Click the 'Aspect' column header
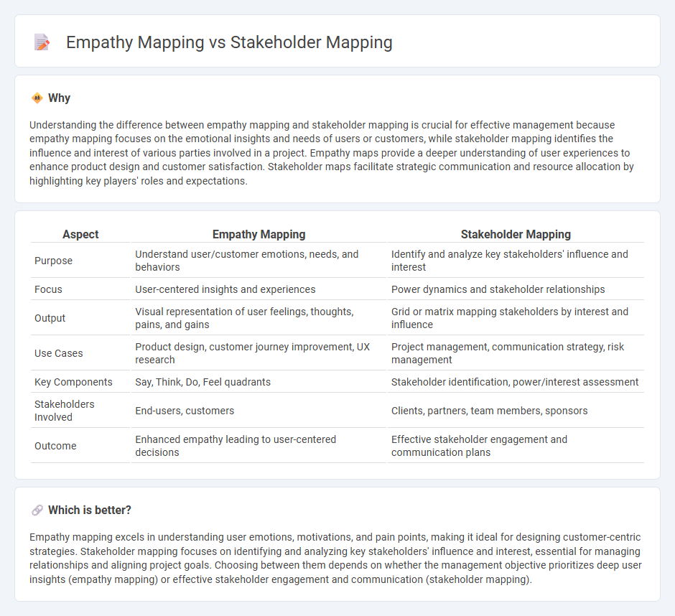This screenshot has height=616, width=675. (80, 234)
